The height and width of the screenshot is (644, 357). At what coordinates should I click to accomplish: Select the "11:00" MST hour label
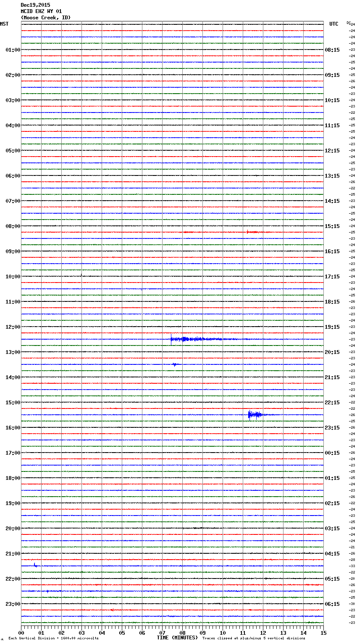coord(13,302)
